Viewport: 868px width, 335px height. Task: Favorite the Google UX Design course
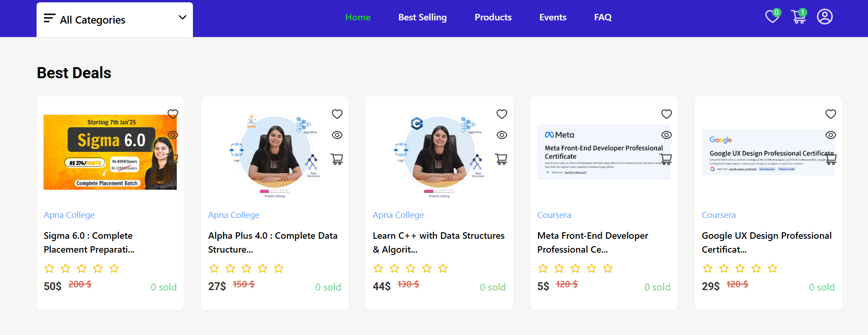click(x=831, y=114)
